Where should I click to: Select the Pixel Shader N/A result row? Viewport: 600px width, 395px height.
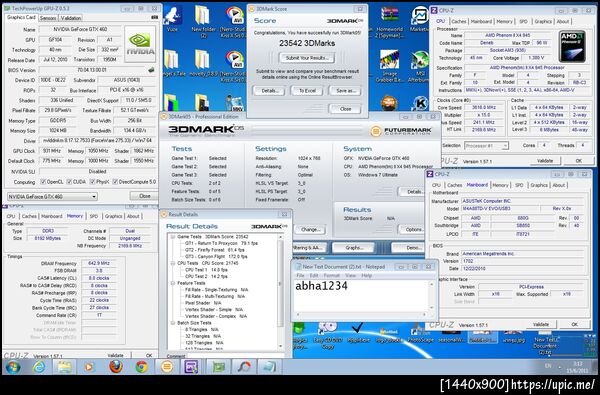[x=203, y=303]
